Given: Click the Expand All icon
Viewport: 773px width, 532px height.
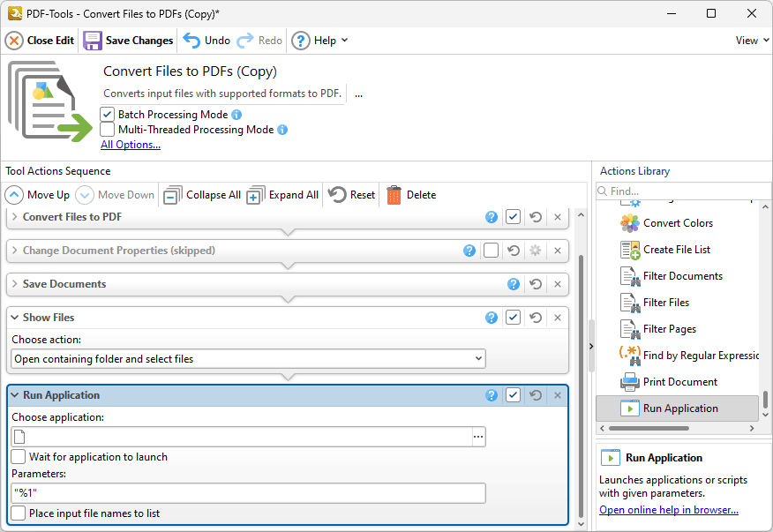Looking at the screenshot, I should (x=255, y=195).
